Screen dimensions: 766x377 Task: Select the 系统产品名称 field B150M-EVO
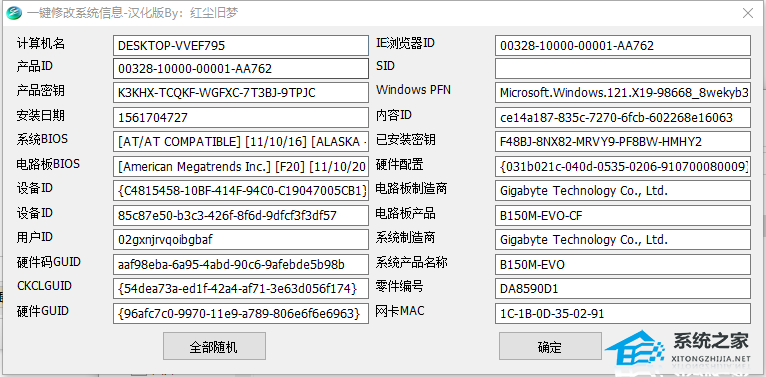click(623, 264)
